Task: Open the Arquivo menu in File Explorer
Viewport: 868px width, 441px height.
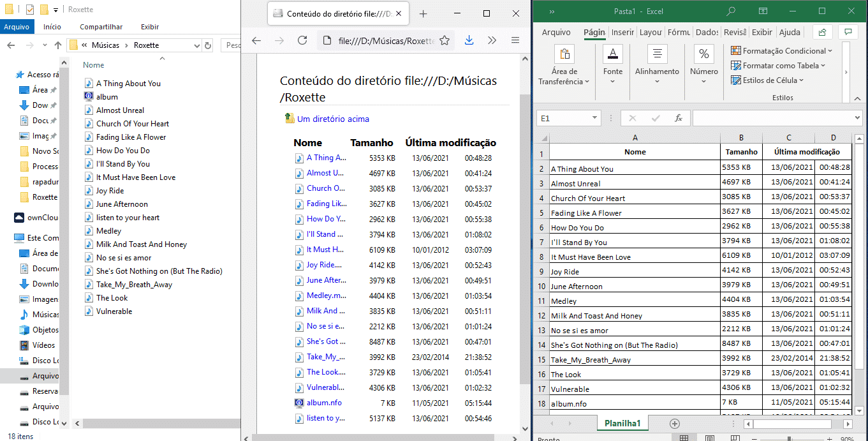Action: pyautogui.click(x=17, y=27)
